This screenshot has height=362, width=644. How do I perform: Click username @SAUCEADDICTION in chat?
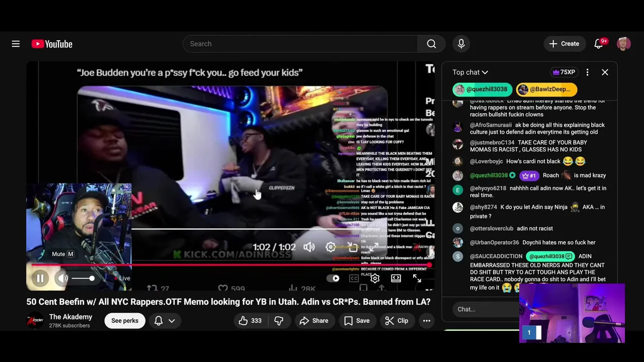coord(496,256)
